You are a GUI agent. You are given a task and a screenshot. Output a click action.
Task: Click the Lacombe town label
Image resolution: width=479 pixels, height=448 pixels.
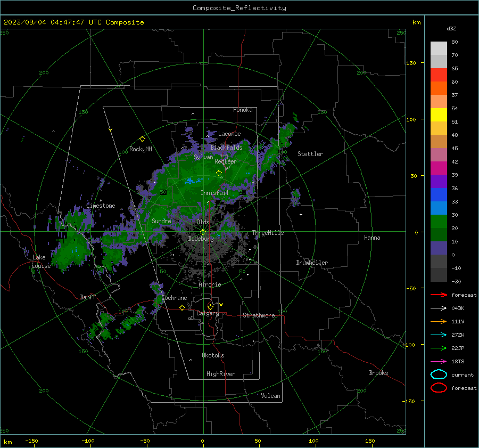pos(229,134)
